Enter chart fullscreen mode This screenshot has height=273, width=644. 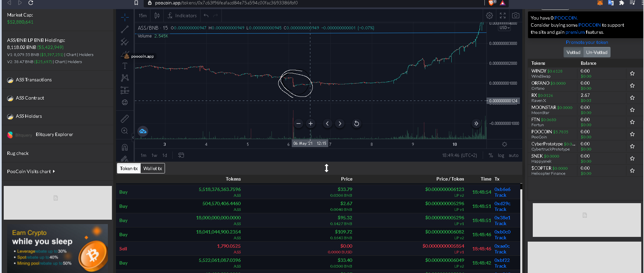503,16
